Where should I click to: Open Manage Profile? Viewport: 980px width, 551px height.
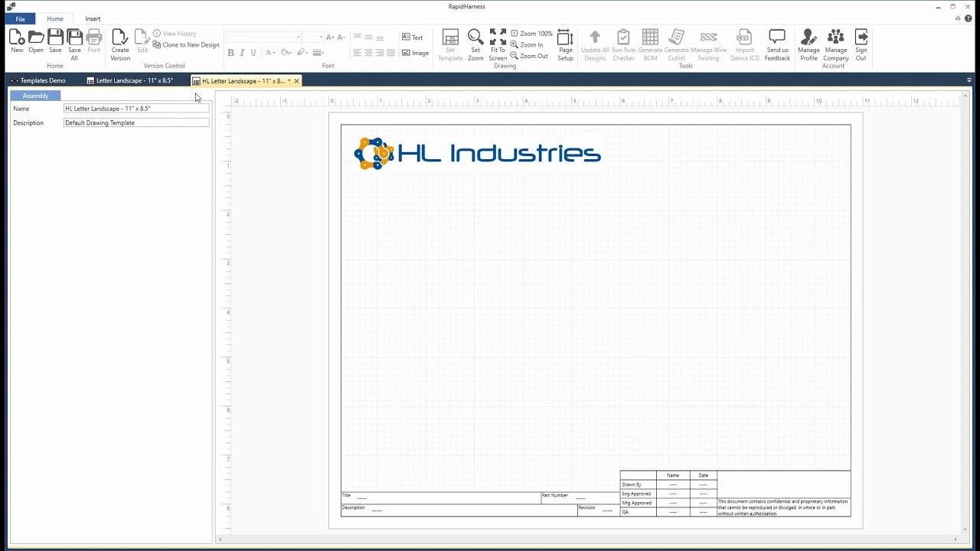click(x=808, y=44)
